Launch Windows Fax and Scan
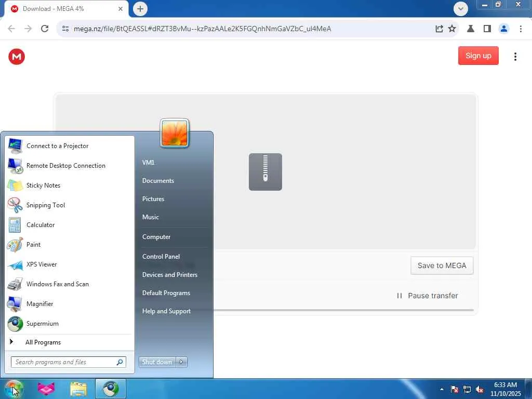This screenshot has width=532, height=399. (69, 284)
